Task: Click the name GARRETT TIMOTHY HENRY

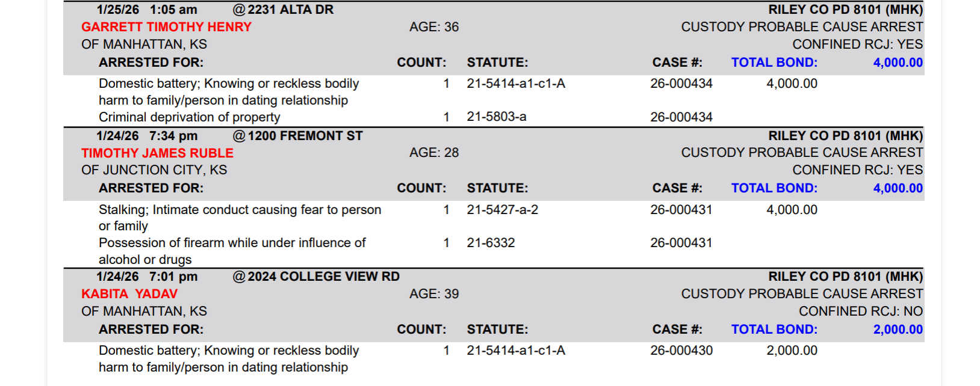Action: coord(166,27)
